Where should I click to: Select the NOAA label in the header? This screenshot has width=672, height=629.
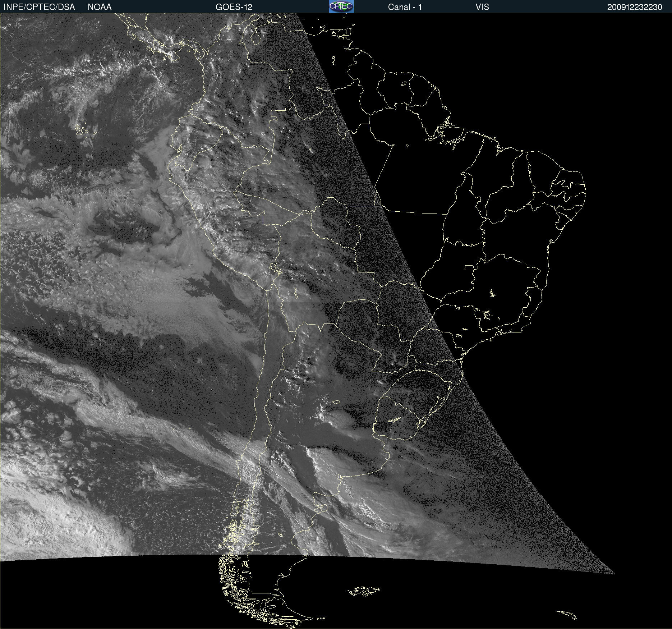click(100, 7)
